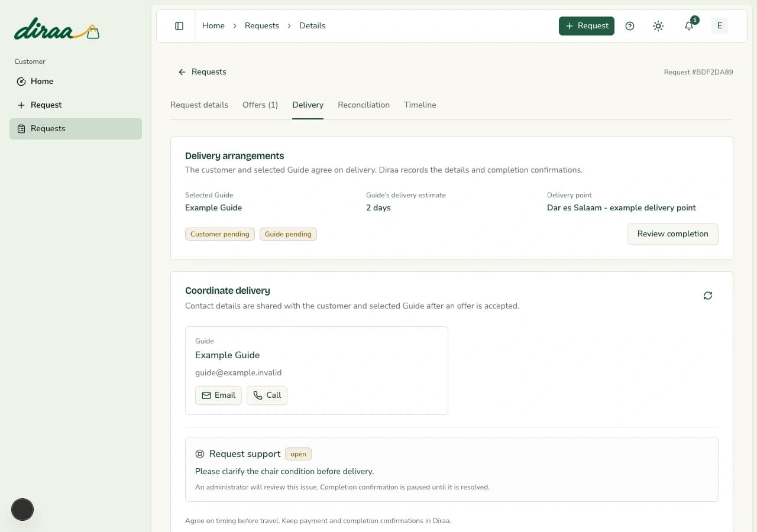This screenshot has width=757, height=532.
Task: Switch to the Reconciliation tab
Action: click(x=364, y=105)
